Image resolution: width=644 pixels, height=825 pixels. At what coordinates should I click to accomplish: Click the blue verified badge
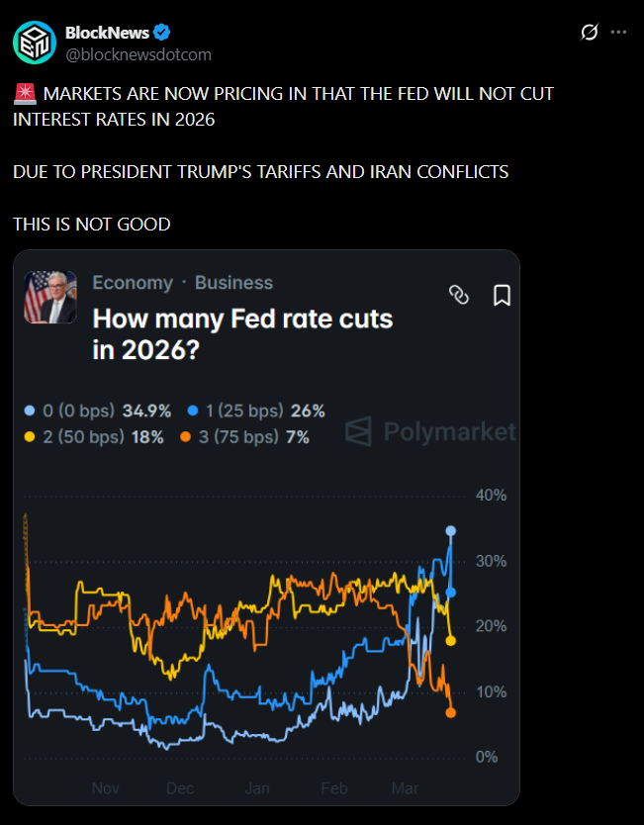coord(158,33)
